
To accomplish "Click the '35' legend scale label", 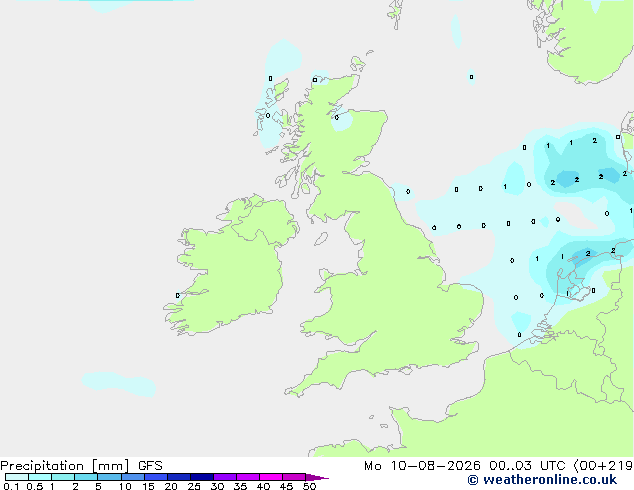I will 240,486.
